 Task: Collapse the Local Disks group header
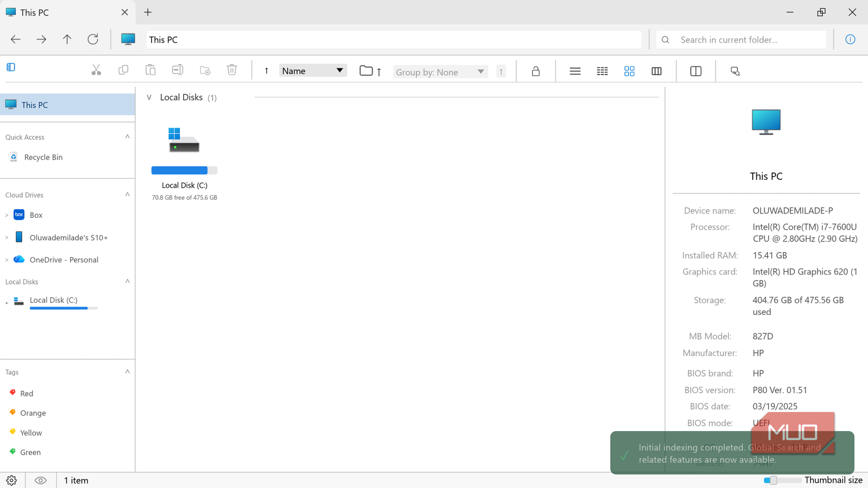click(x=149, y=97)
